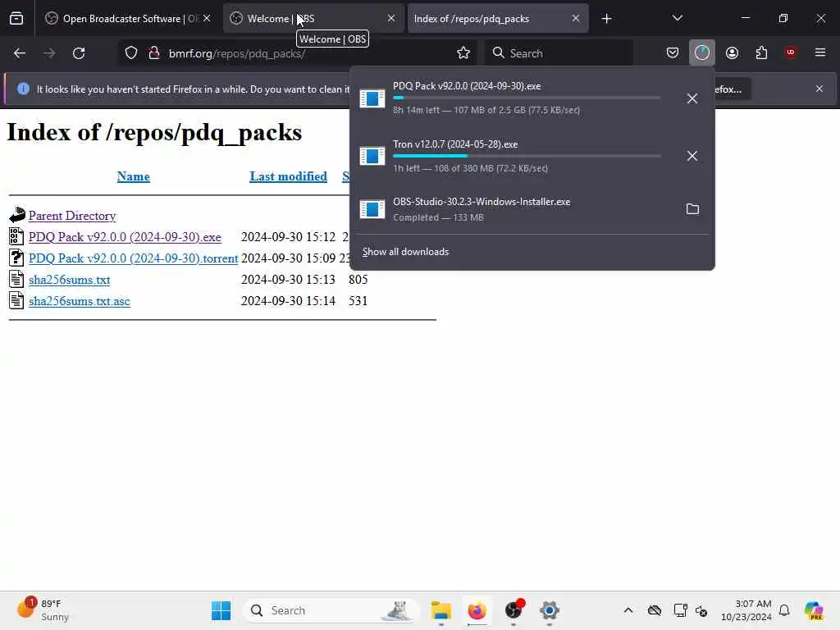
Task: Open the weather widget showing 89°F
Action: coord(44,610)
